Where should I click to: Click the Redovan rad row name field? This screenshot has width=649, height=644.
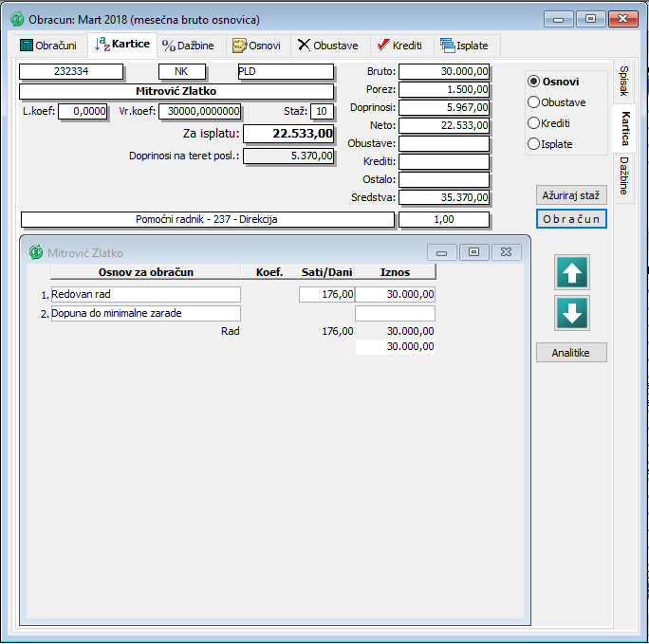point(146,294)
